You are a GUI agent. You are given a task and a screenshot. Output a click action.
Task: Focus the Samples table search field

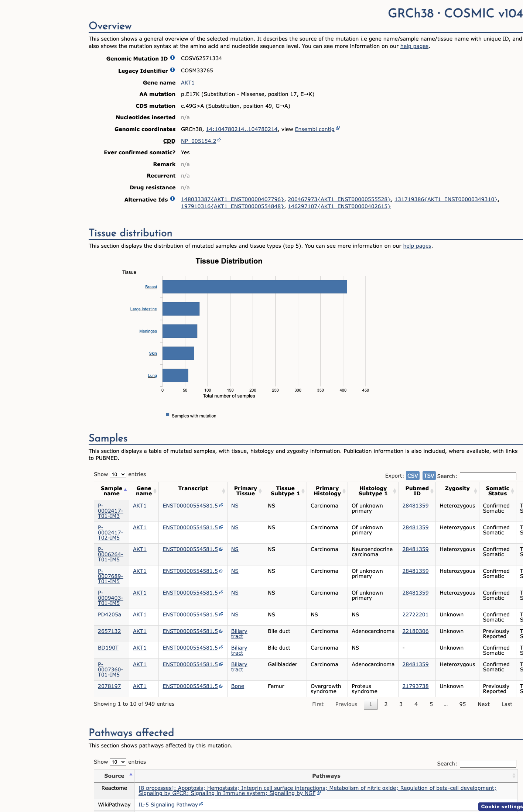coord(488,476)
